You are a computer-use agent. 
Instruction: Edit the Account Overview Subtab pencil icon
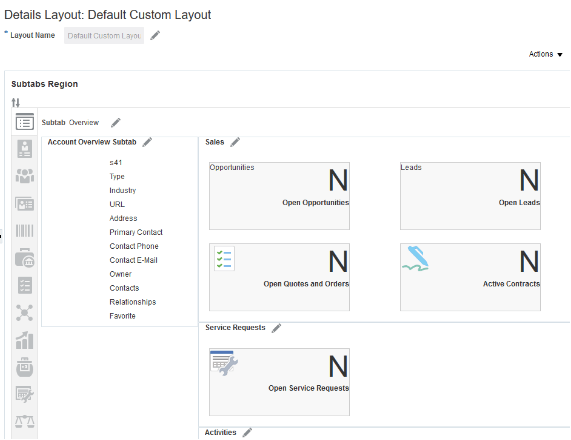coord(147,142)
